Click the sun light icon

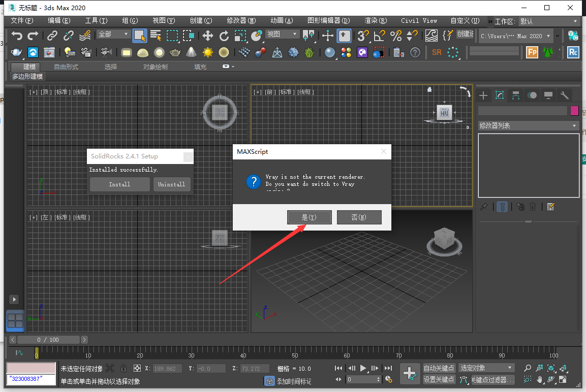pyautogui.click(x=207, y=52)
